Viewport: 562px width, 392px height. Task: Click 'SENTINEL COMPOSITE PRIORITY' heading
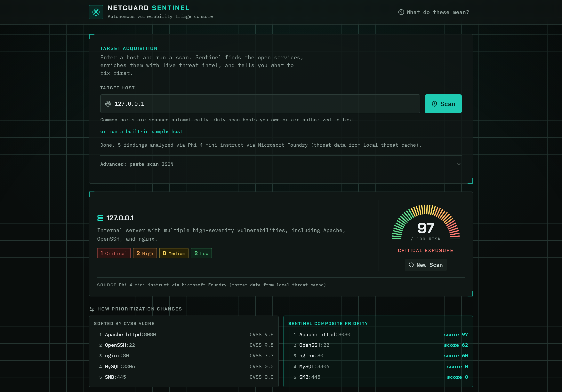point(328,324)
